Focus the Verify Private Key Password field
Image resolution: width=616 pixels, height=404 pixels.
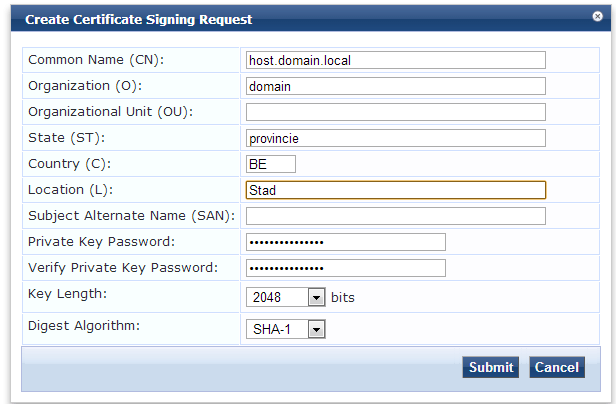pyautogui.click(x=345, y=268)
